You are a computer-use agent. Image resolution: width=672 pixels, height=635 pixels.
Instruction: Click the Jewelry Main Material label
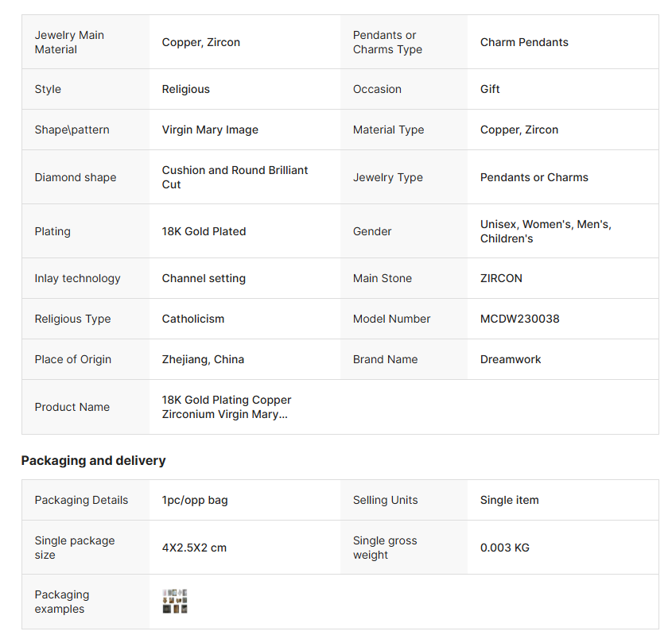[69, 42]
